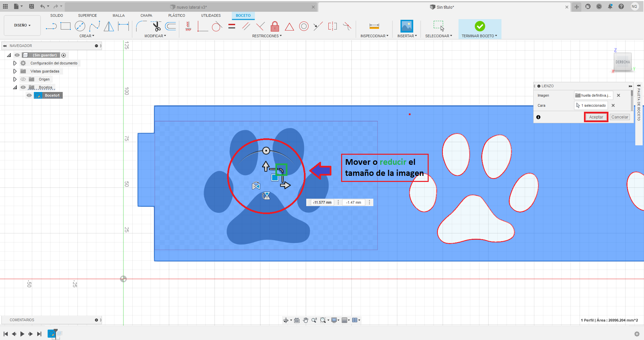Toggle visibility of Boceto1
644x340 pixels.
tap(29, 95)
